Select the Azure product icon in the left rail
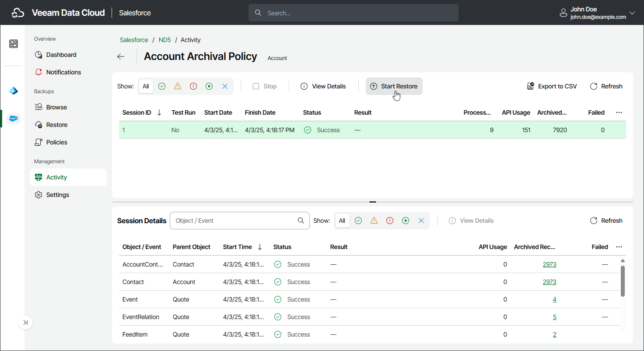 pos(14,91)
